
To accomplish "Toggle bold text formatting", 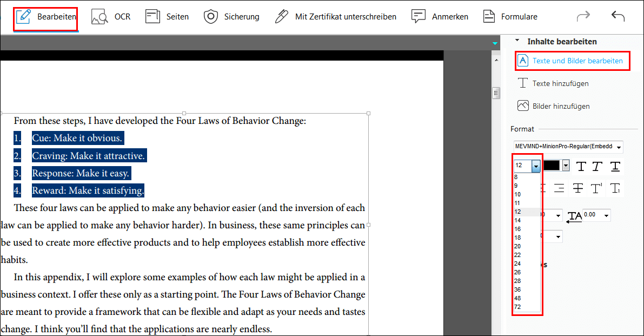I will click(x=581, y=166).
